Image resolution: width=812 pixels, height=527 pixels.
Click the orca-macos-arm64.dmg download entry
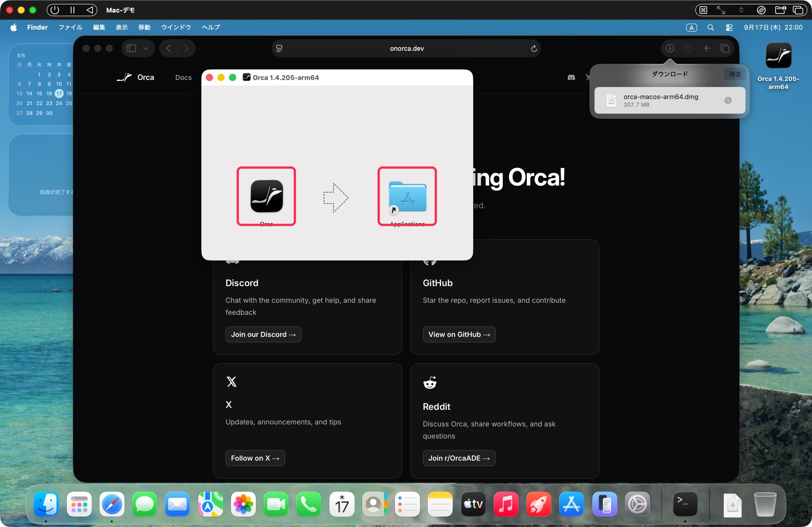(x=669, y=100)
